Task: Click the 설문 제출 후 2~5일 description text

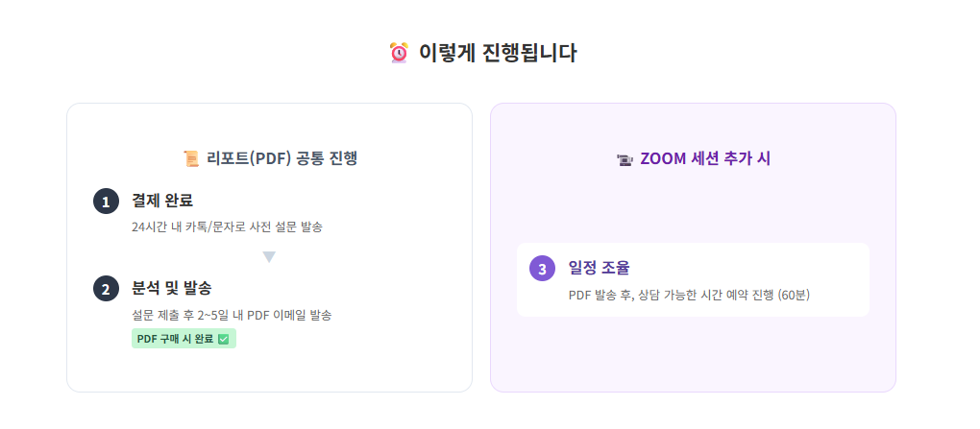Action: [x=232, y=315]
